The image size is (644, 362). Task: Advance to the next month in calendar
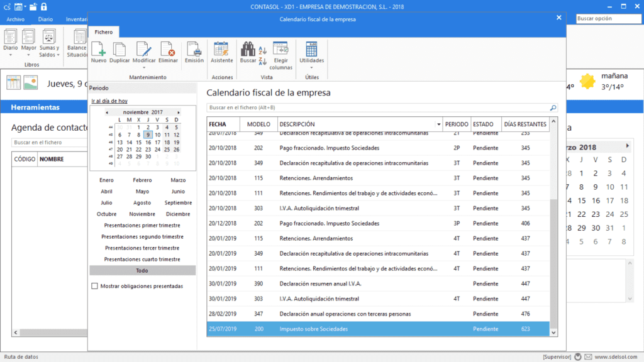179,111
